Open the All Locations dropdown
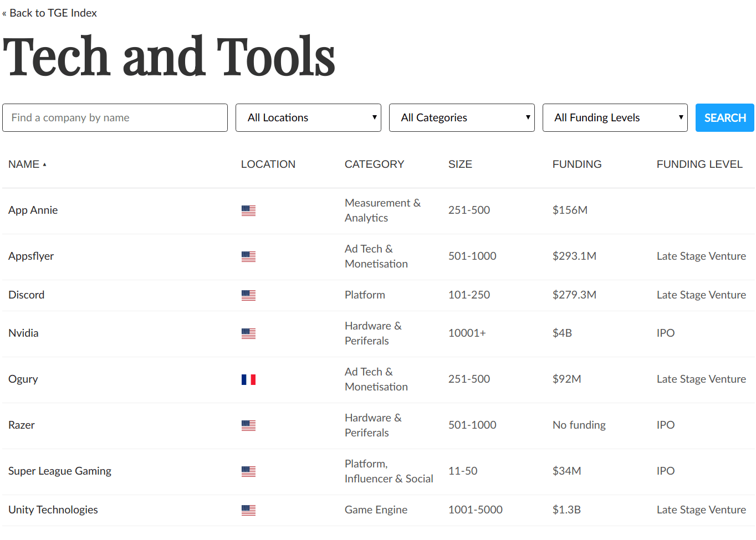The height and width of the screenshot is (540, 756). (x=308, y=117)
